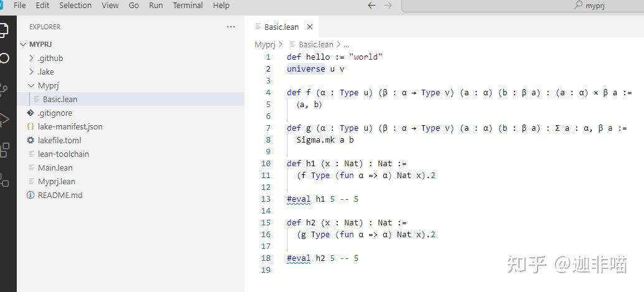Open the Extensions view
The height and width of the screenshot is (292, 644).
pos(4,150)
